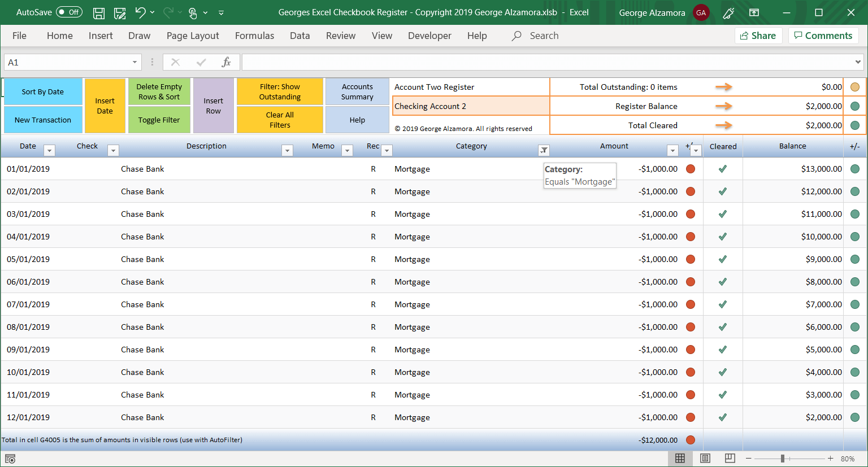Image resolution: width=868 pixels, height=467 pixels.
Task: Click the Search box in ribbon
Action: click(544, 36)
